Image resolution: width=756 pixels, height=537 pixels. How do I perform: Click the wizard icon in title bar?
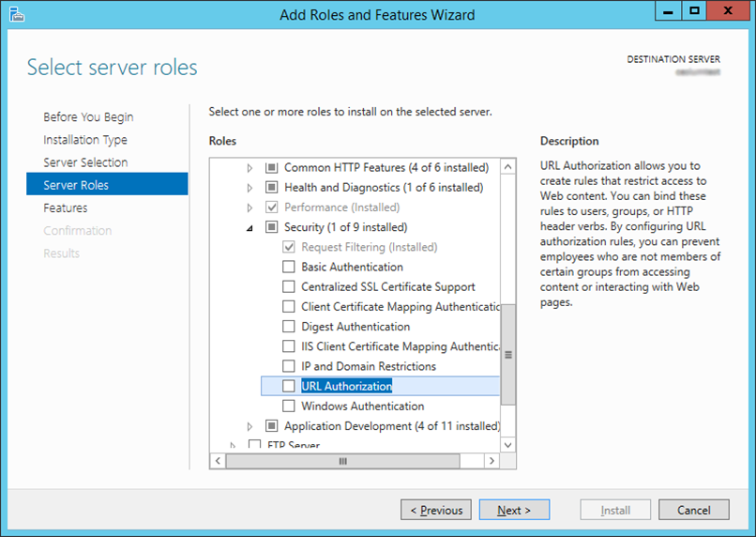coord(16,14)
